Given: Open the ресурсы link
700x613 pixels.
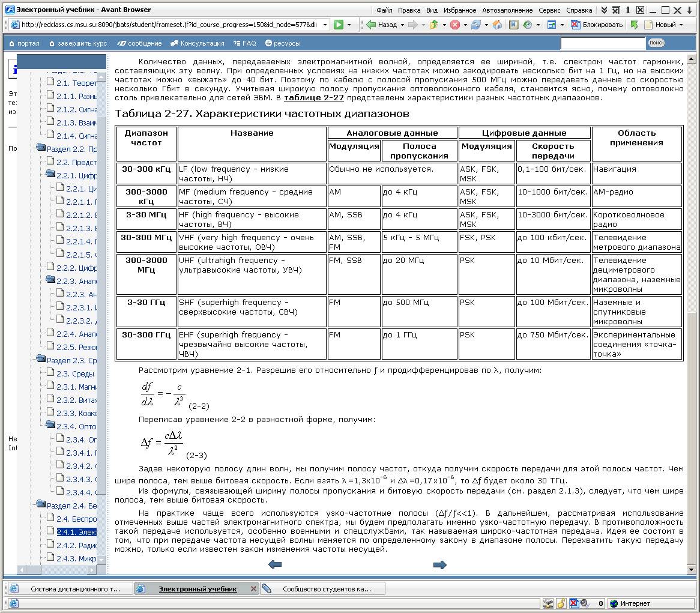Looking at the screenshot, I should [283, 43].
